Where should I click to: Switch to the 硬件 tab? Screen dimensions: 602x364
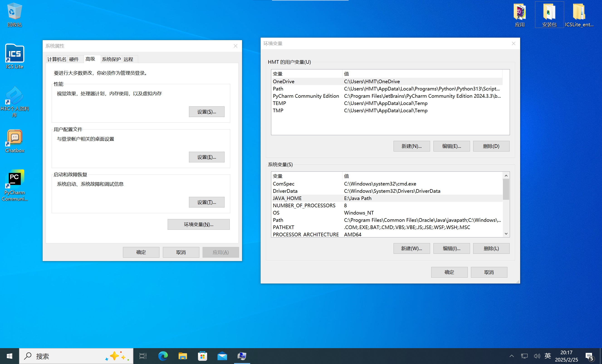click(74, 59)
